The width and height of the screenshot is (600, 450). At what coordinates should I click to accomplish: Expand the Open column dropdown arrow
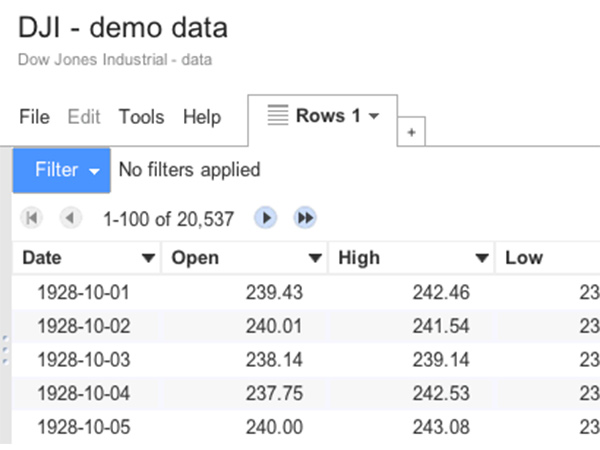(x=314, y=258)
